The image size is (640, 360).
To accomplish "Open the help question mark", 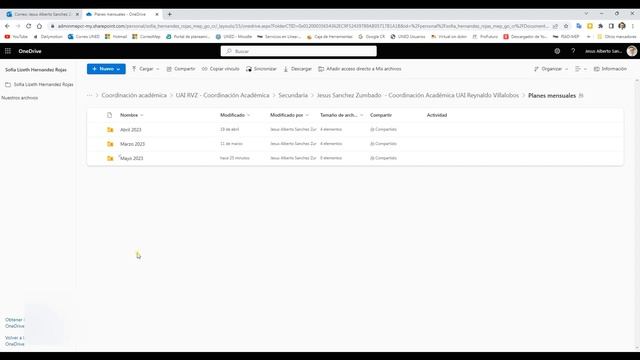I will click(573, 51).
